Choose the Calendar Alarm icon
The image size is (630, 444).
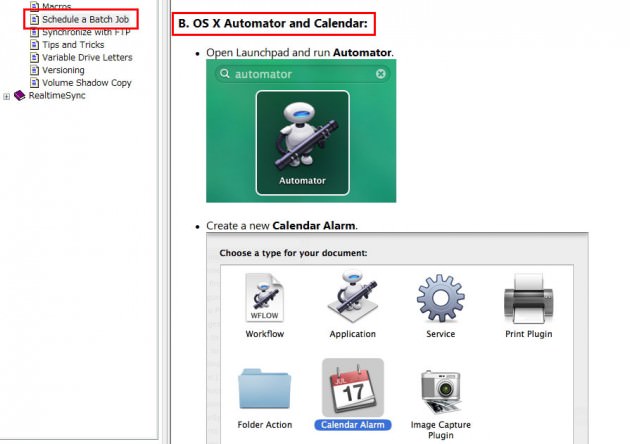pyautogui.click(x=352, y=388)
